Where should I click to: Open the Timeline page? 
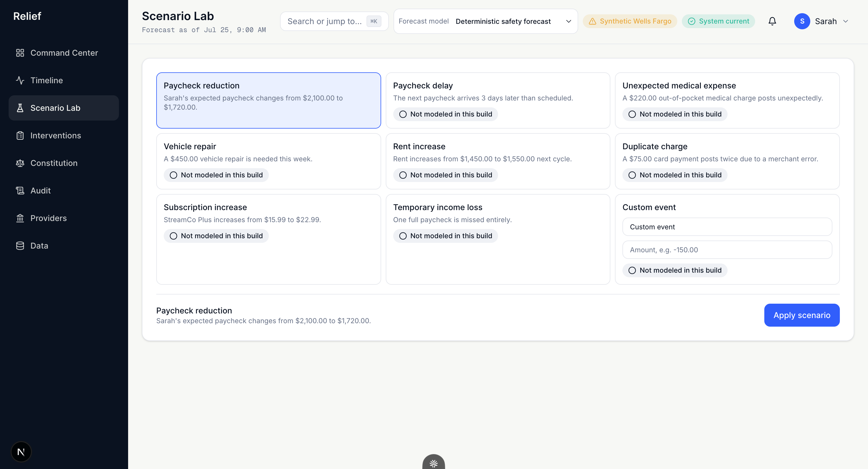(64, 80)
